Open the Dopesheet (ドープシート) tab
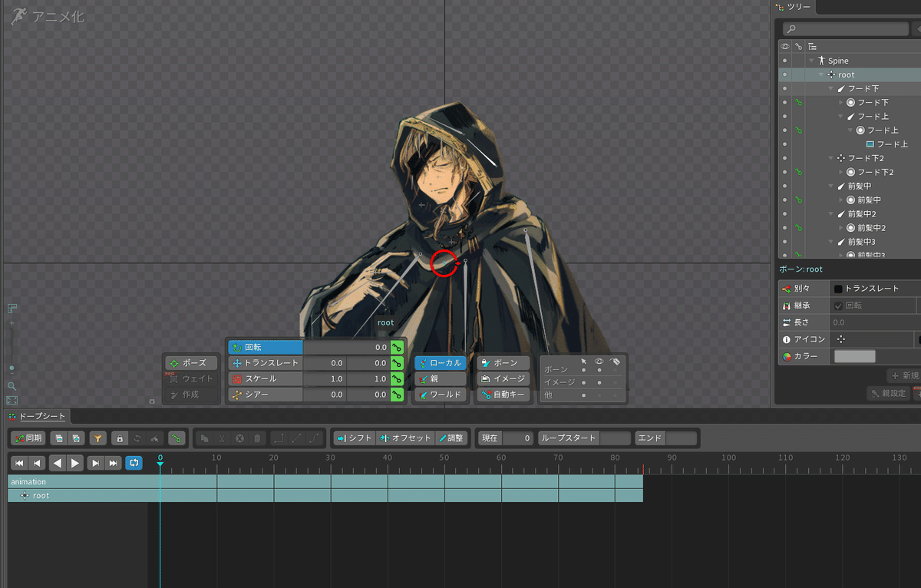Image resolution: width=921 pixels, height=588 pixels. click(37, 416)
